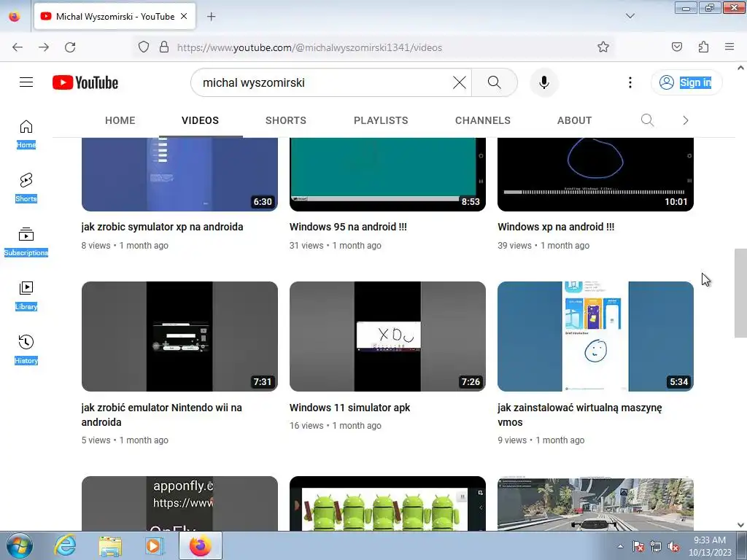Open Library in the left sidebar
The height and width of the screenshot is (560, 747).
[x=26, y=296]
